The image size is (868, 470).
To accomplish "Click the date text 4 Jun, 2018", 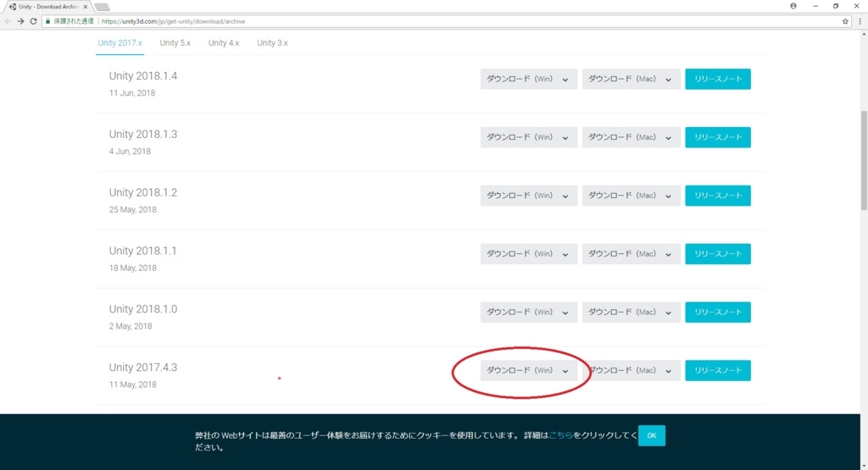I will click(130, 152).
